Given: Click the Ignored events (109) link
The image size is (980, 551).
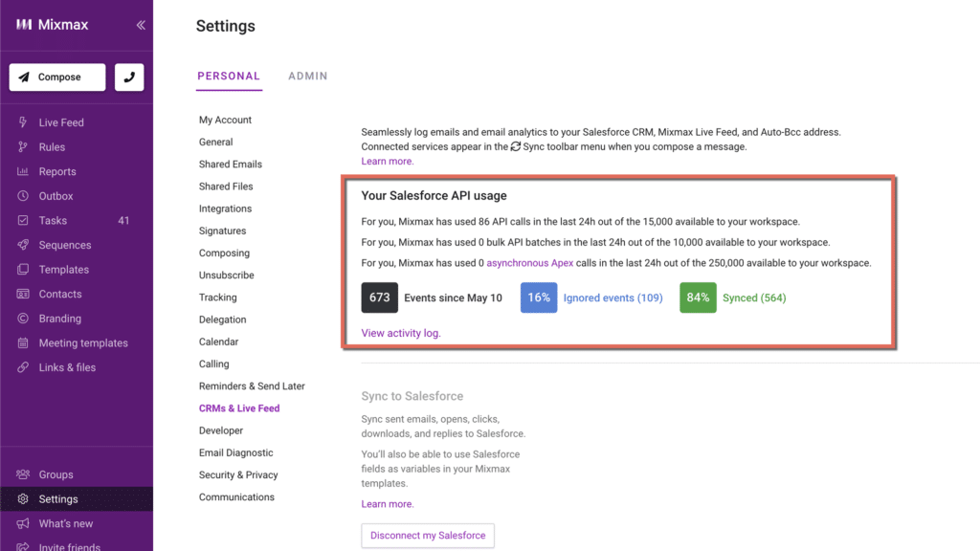Looking at the screenshot, I should (x=612, y=298).
